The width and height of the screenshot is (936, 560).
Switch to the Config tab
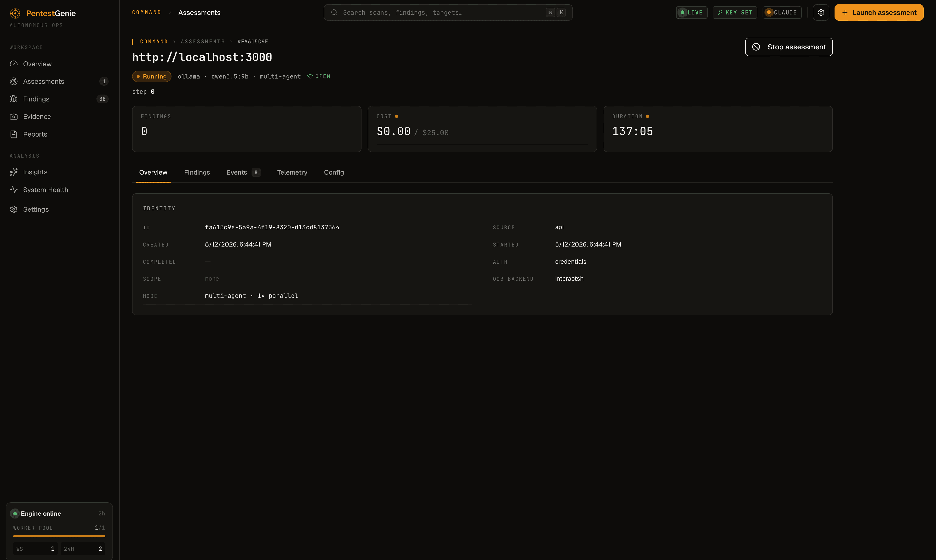[334, 172]
